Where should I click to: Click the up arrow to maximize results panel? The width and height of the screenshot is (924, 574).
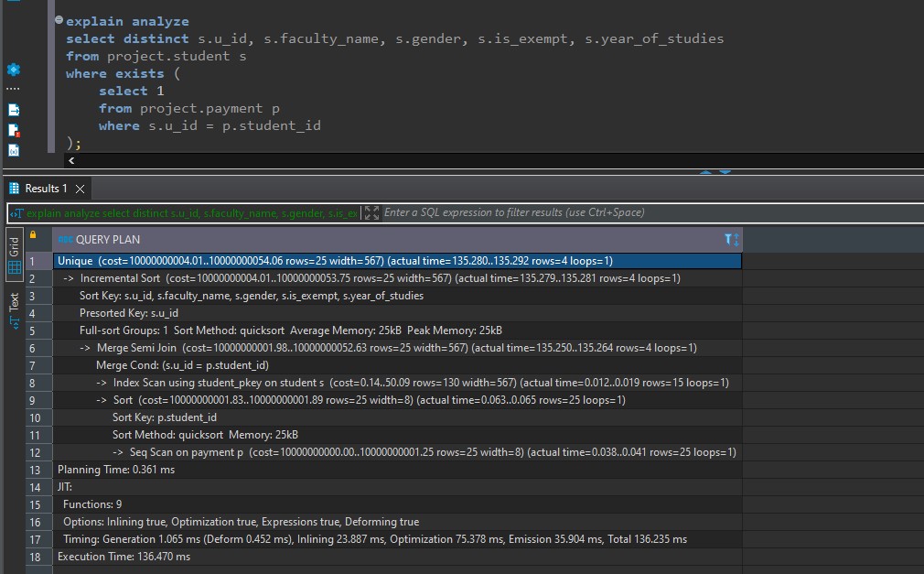(704, 170)
